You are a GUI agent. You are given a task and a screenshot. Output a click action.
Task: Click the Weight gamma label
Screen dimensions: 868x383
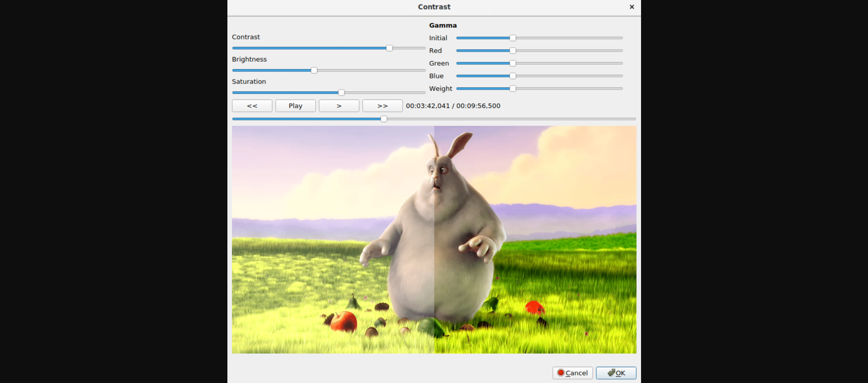click(441, 89)
